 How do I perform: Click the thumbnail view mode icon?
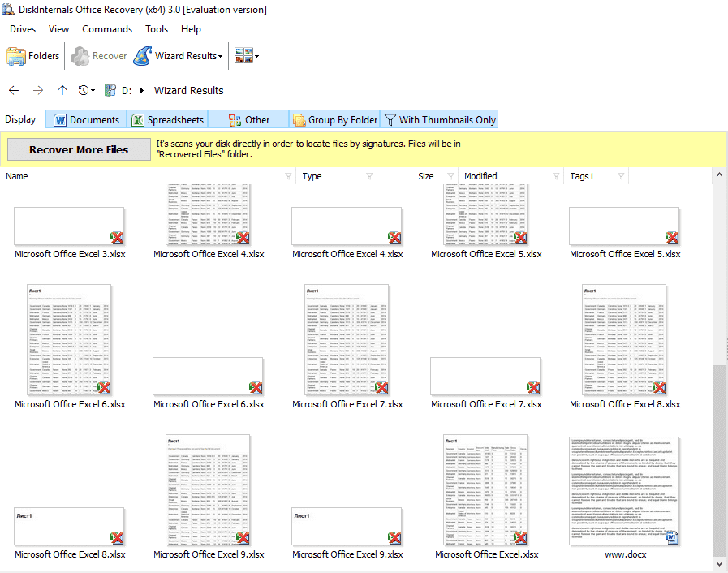point(243,56)
